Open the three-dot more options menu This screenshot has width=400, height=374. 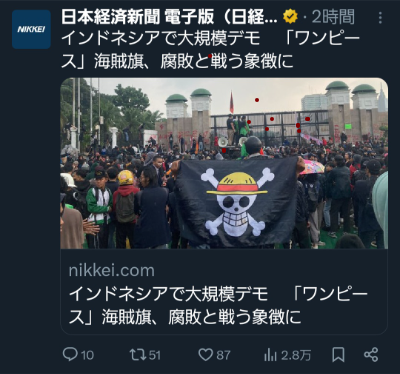(380, 18)
